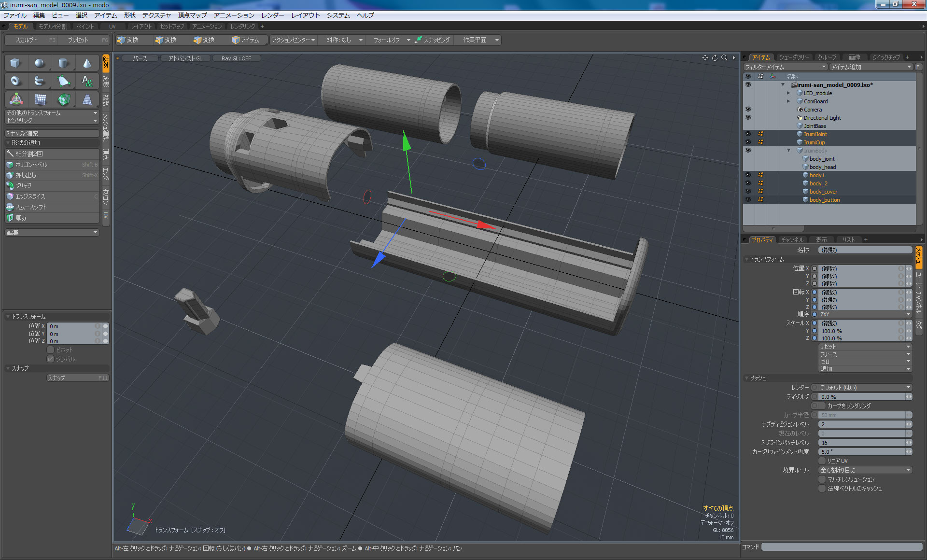
Task: Open the 順序 ZXY dropdown
Action: (x=865, y=314)
